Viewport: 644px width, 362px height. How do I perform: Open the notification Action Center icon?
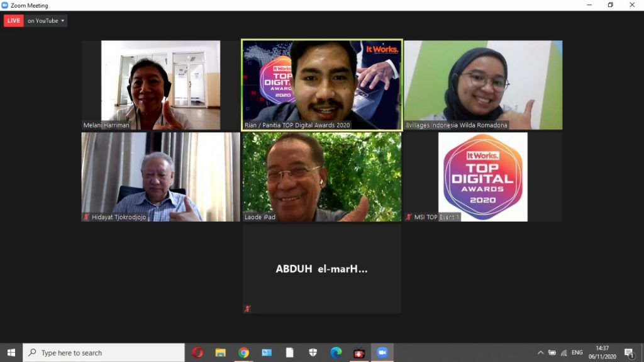629,353
